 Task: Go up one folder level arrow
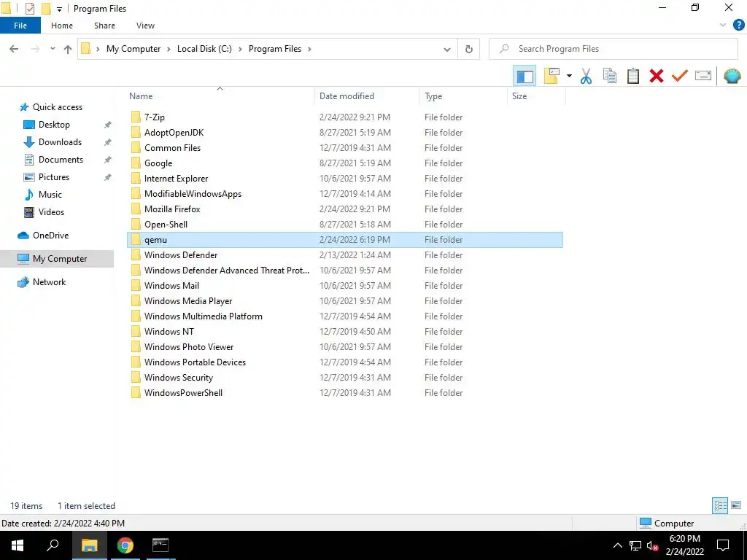click(x=68, y=49)
